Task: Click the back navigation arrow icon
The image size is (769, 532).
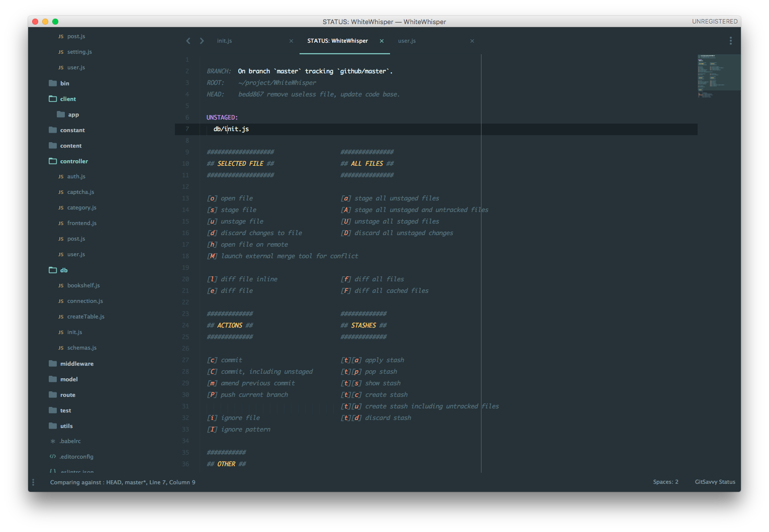Action: coord(188,41)
